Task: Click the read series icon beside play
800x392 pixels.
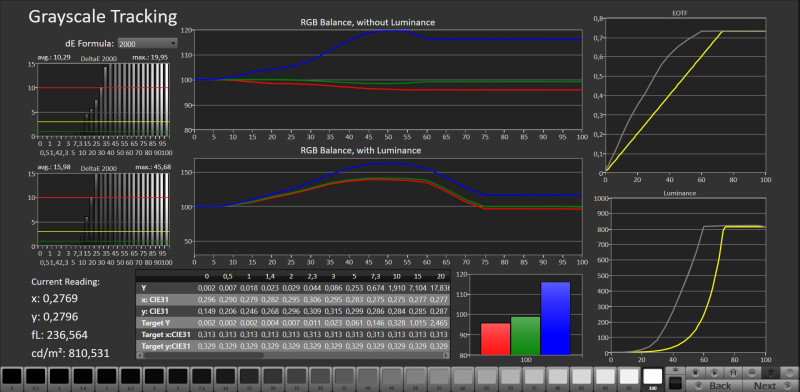Action: [733, 373]
